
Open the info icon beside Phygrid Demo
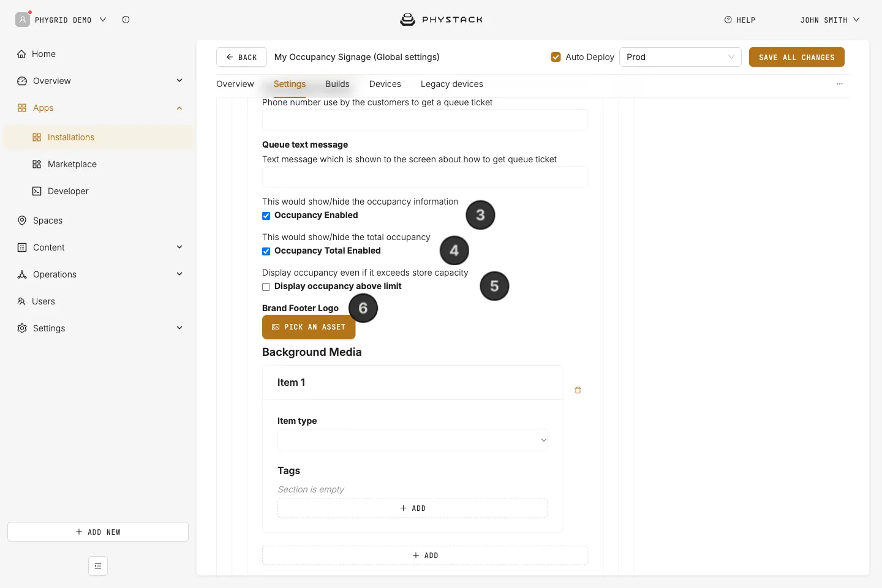coord(126,20)
